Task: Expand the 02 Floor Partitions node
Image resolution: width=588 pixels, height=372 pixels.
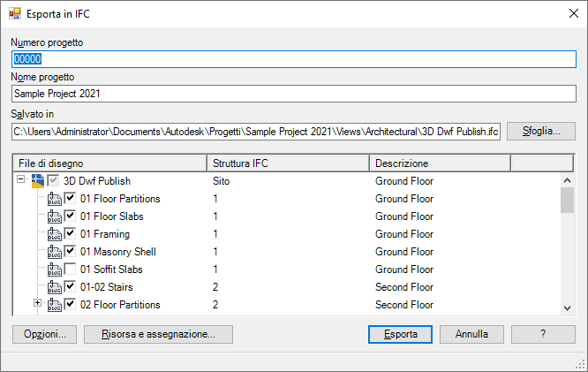Action: coord(37,304)
